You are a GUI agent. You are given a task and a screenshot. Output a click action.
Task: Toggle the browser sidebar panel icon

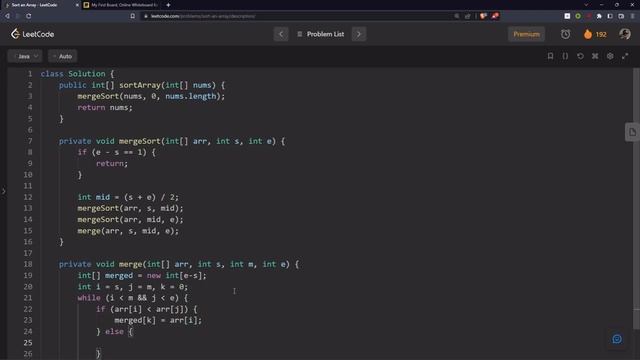click(610, 16)
